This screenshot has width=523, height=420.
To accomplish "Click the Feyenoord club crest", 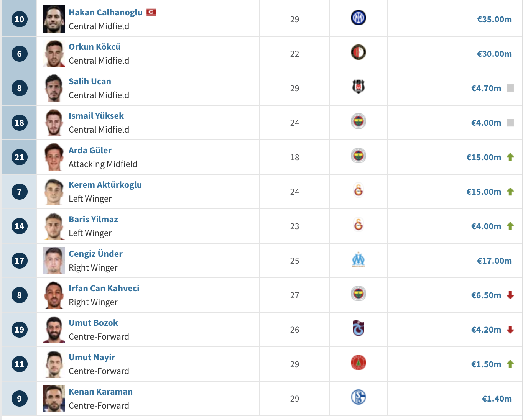I will 359,52.
